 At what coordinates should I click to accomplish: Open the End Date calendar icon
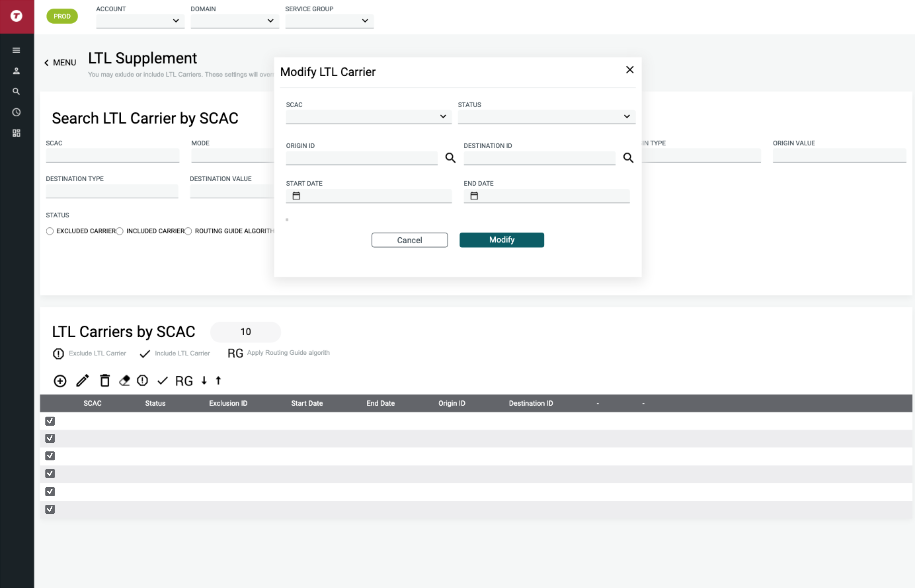point(474,196)
